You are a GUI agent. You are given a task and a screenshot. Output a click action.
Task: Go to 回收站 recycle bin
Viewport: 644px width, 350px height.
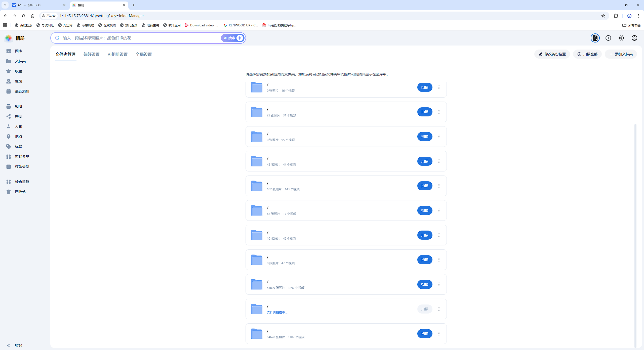[x=20, y=192]
